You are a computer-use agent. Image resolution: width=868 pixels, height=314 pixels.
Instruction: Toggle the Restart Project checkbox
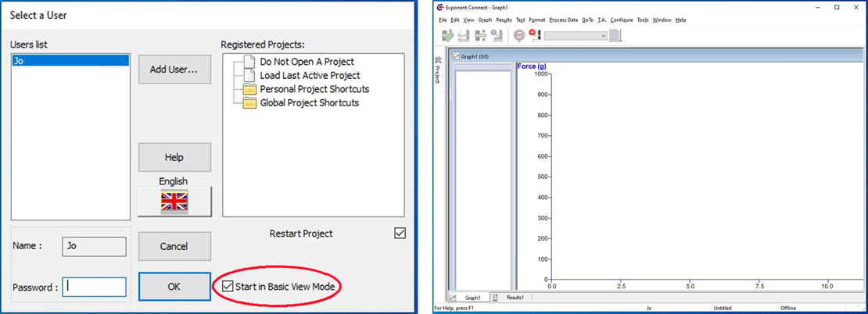pyautogui.click(x=400, y=234)
